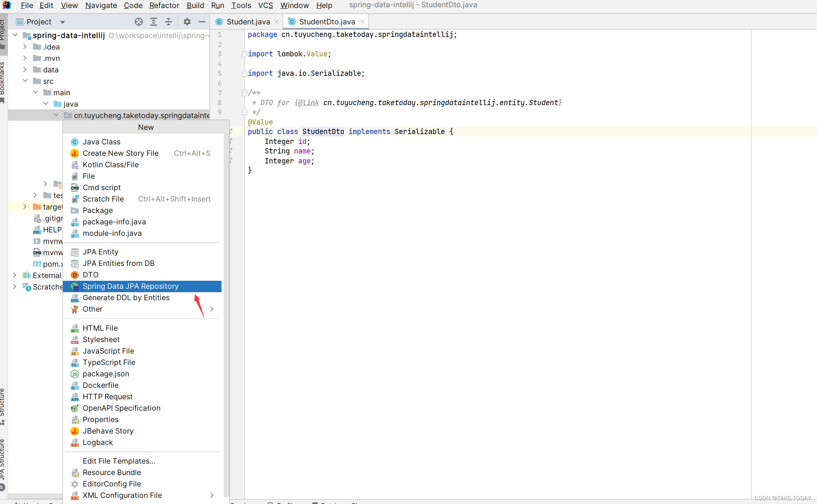This screenshot has height=504, width=817.
Task: Open Project panel settings gear
Action: click(x=187, y=22)
